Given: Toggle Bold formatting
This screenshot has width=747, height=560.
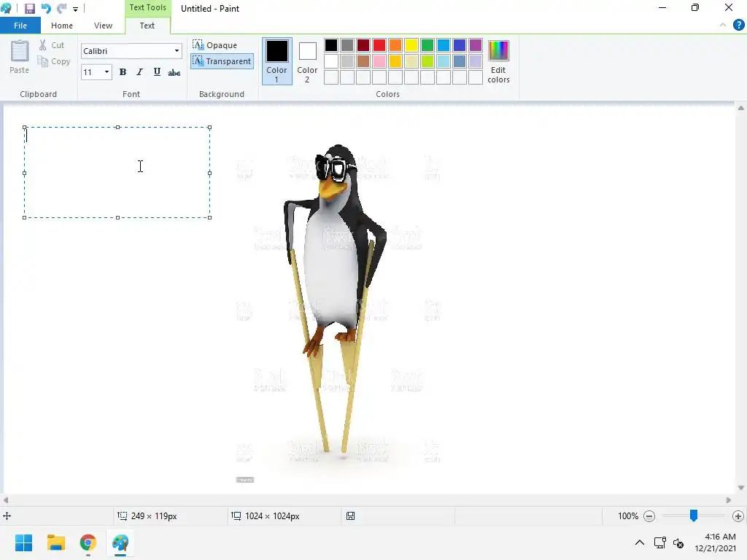Looking at the screenshot, I should point(123,72).
